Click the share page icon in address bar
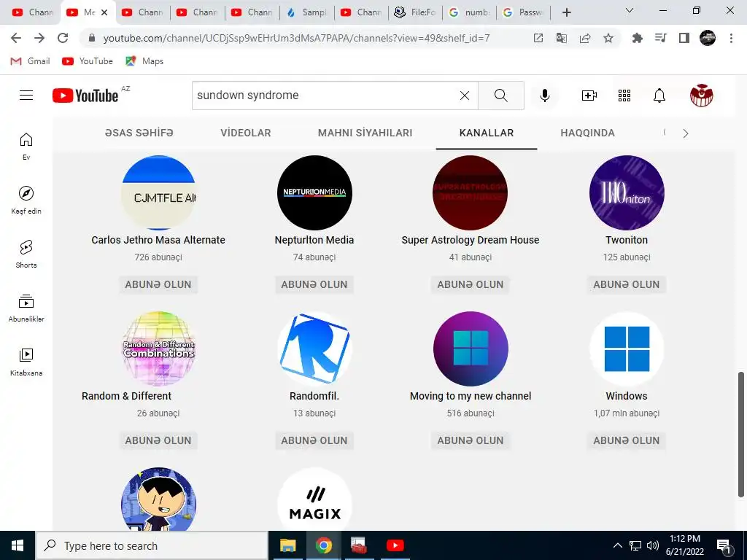 [585, 38]
